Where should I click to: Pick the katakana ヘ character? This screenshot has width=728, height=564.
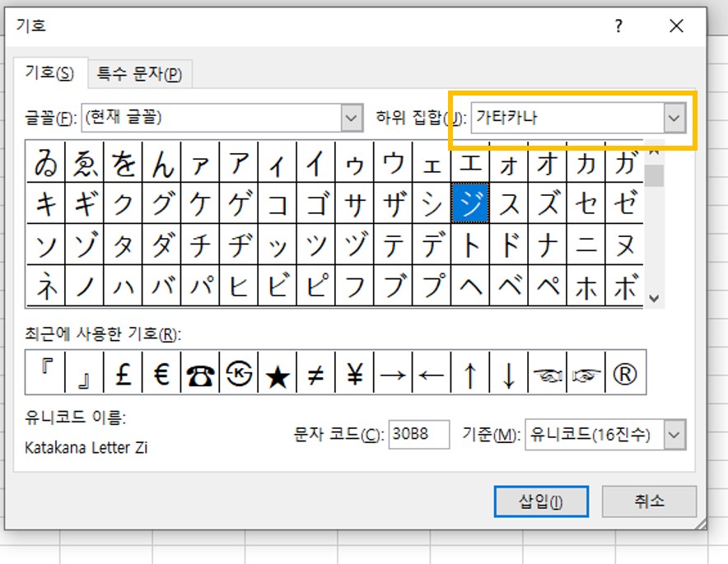click(x=470, y=286)
